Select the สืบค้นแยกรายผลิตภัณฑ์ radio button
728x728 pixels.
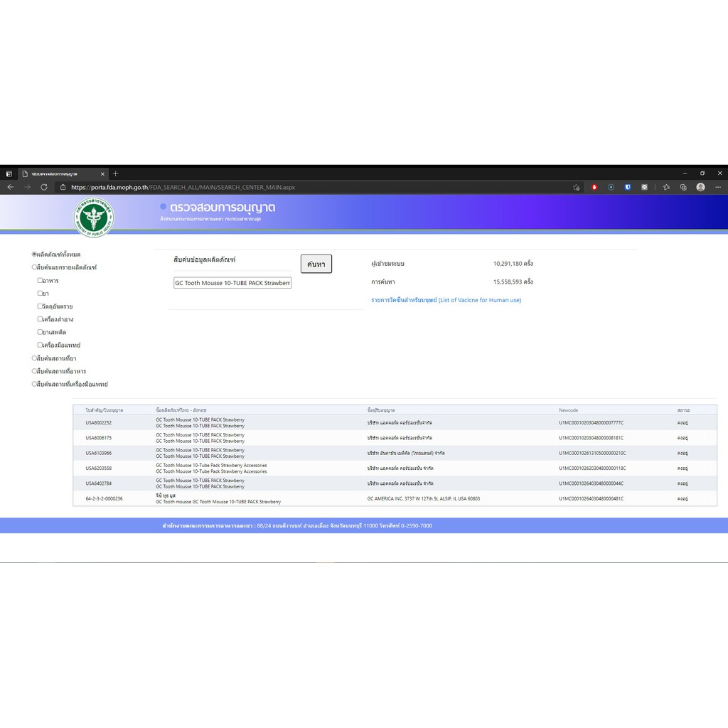click(x=34, y=267)
